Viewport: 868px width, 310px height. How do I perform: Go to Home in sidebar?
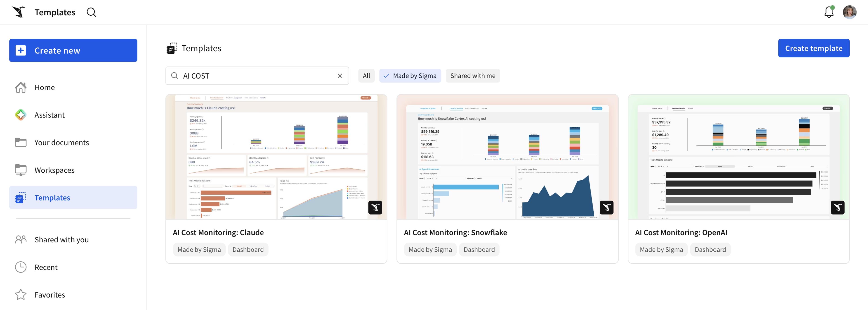click(73, 87)
